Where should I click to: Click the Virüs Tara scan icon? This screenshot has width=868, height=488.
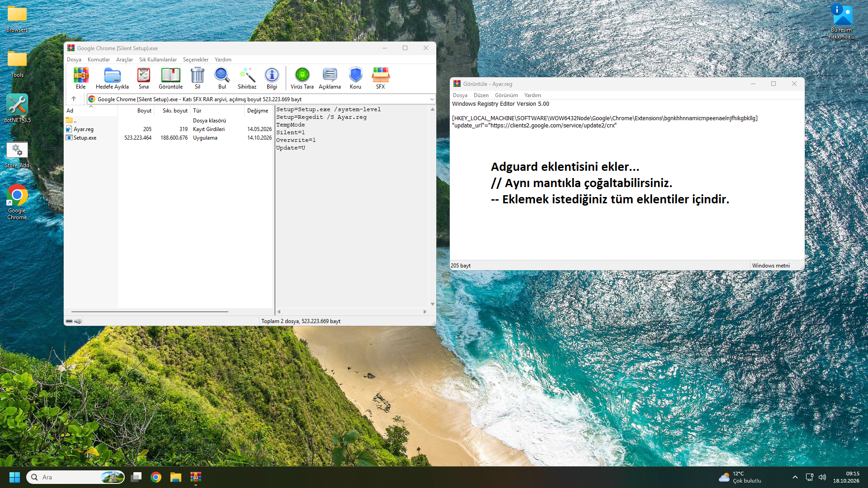pyautogui.click(x=302, y=78)
